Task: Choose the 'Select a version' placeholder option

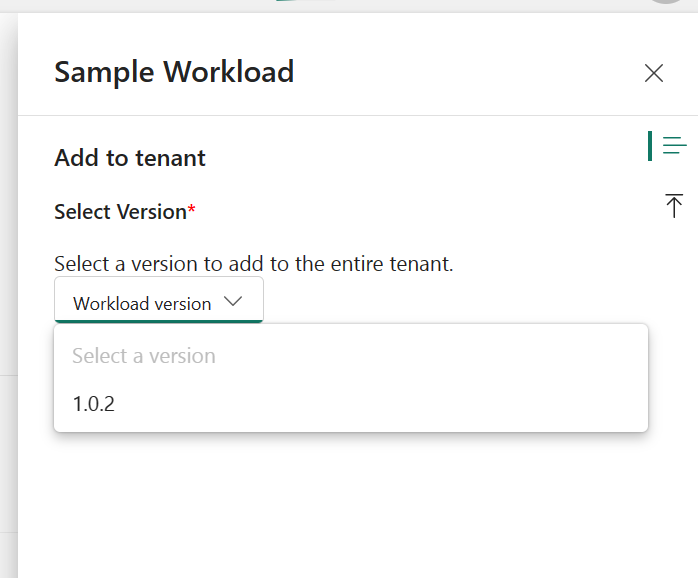Action: click(144, 356)
